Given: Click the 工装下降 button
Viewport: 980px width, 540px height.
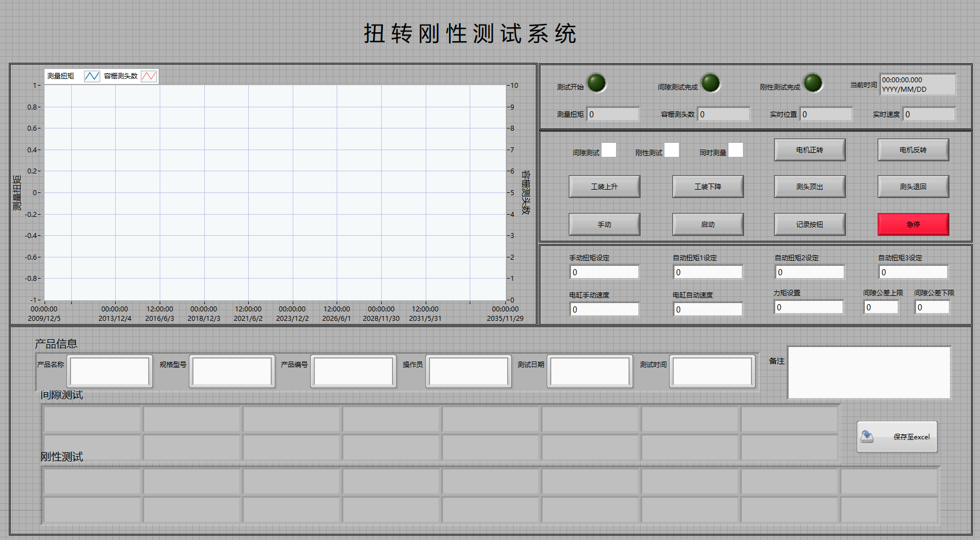Looking at the screenshot, I should tap(708, 187).
